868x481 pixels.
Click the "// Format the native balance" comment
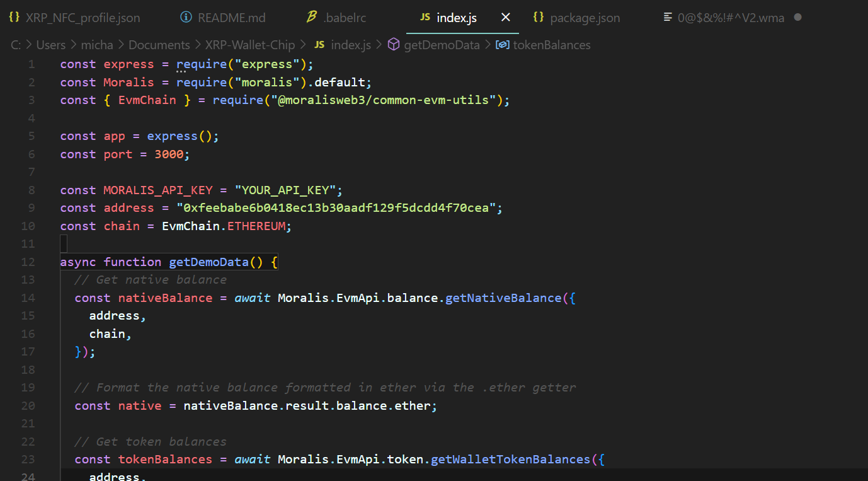click(x=325, y=388)
